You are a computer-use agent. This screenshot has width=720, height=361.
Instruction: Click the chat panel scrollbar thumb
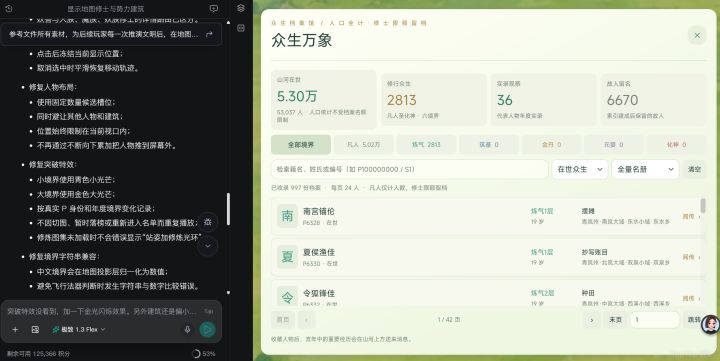click(x=228, y=209)
